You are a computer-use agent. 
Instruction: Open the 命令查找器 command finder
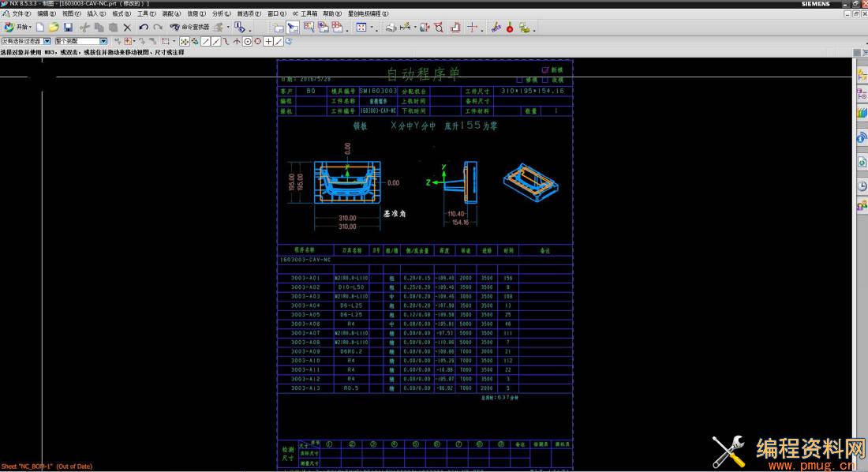(189, 27)
